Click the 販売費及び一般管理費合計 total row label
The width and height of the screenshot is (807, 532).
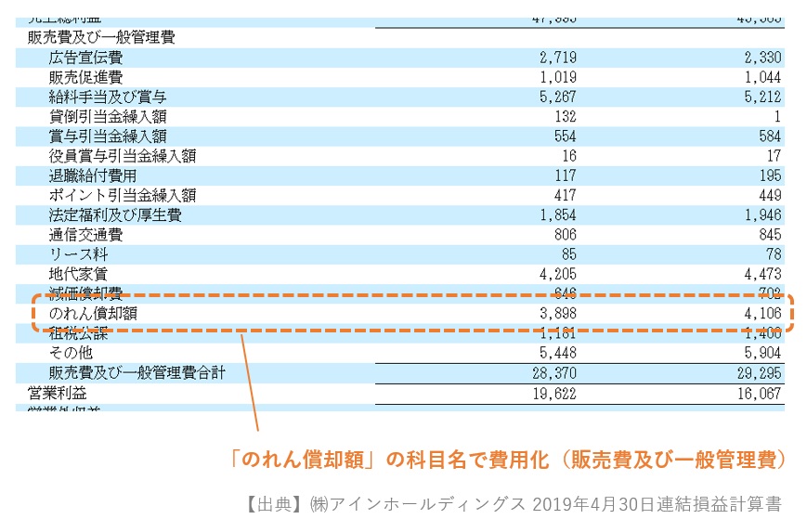(x=137, y=373)
